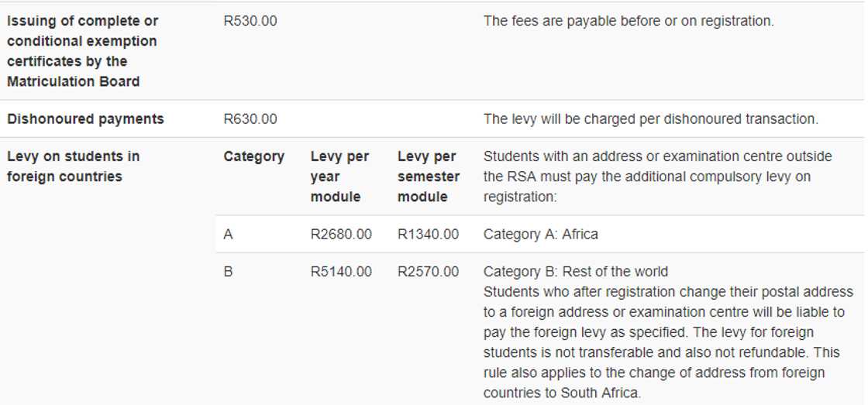This screenshot has width=868, height=405.
Task: Click the 'Dishonoured payments' row label
Action: click(85, 119)
